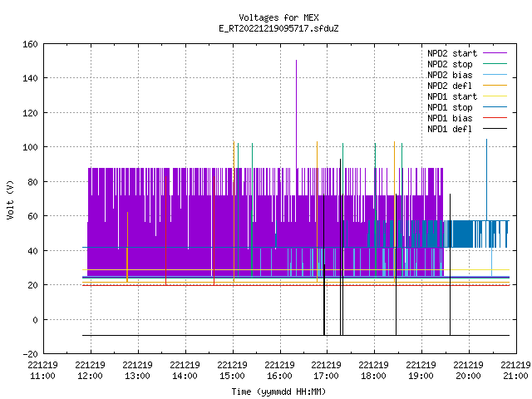Click the x-axis label 221219 21:00
Viewport: 532px width, 399px height.
point(515,371)
